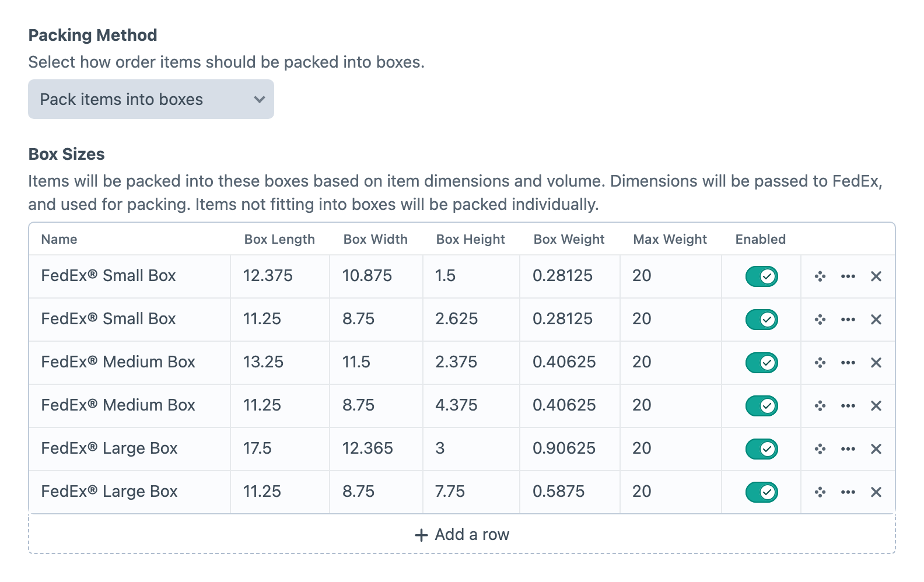Click the box weight cell of the 12.375 Small Box
924x582 pixels.
[x=570, y=276]
